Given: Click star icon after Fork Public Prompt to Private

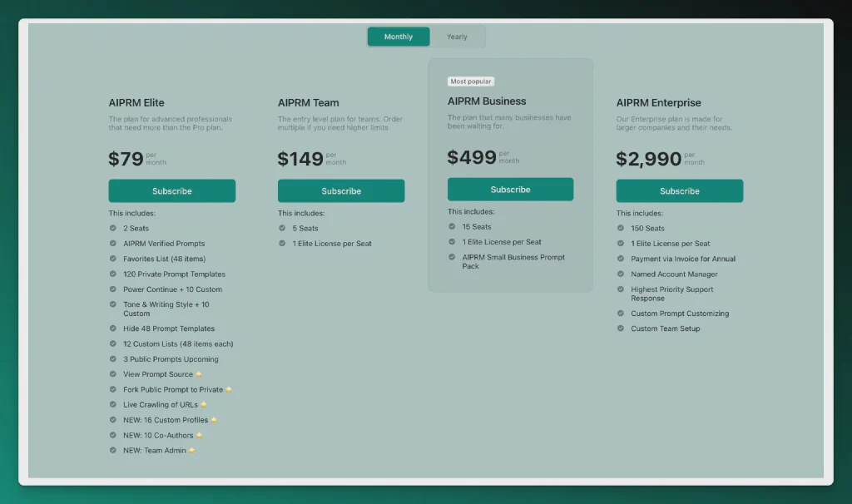Looking at the screenshot, I should click(x=229, y=390).
